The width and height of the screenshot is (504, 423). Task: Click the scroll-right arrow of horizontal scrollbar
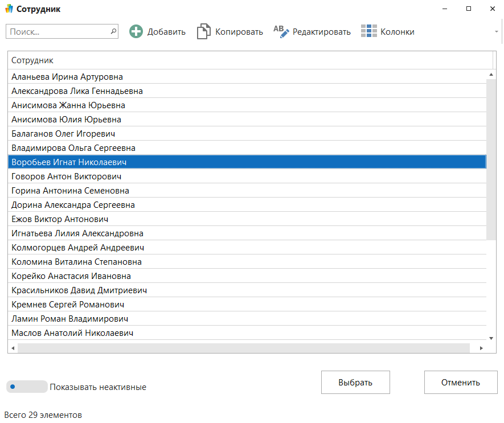point(481,348)
